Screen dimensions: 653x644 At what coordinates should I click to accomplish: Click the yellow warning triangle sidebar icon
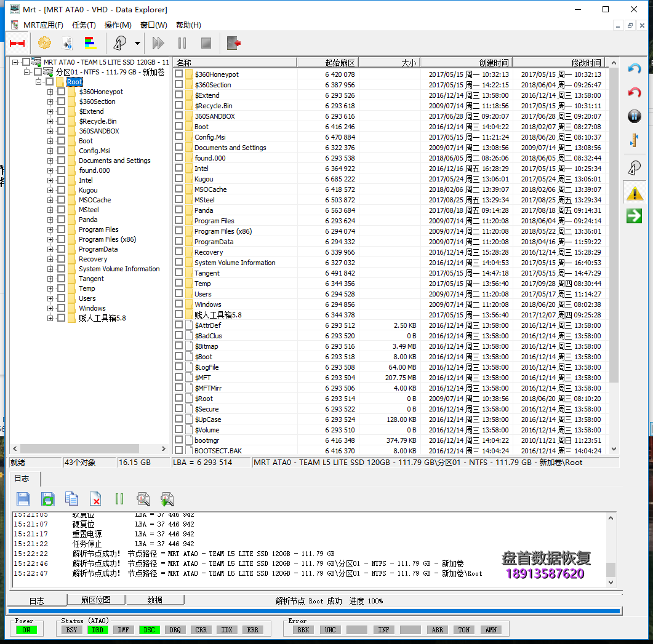pyautogui.click(x=634, y=193)
